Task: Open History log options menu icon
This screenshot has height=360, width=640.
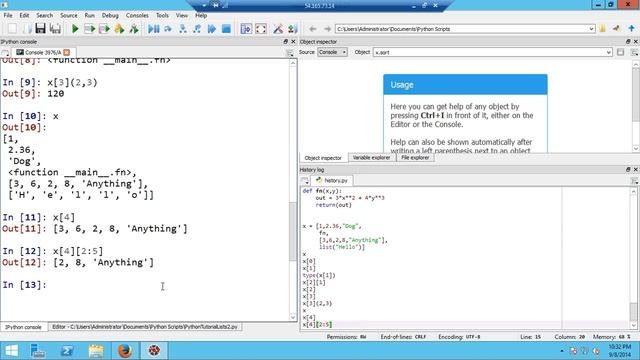Action: tap(634, 180)
